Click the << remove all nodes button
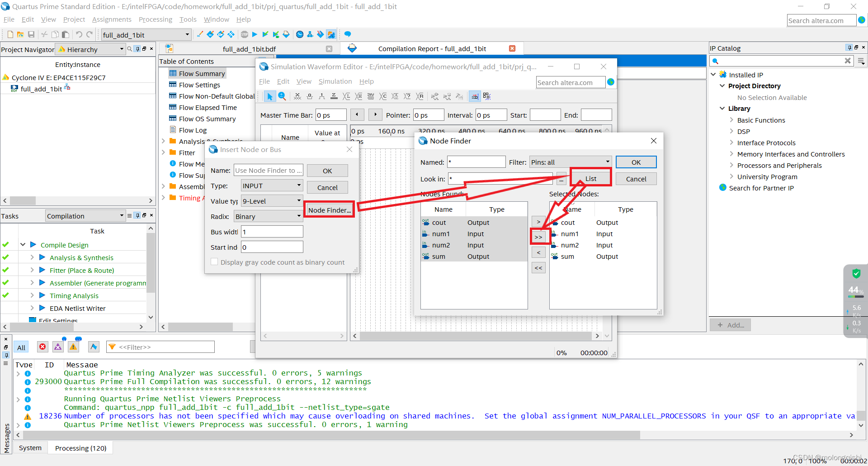 [x=538, y=268]
